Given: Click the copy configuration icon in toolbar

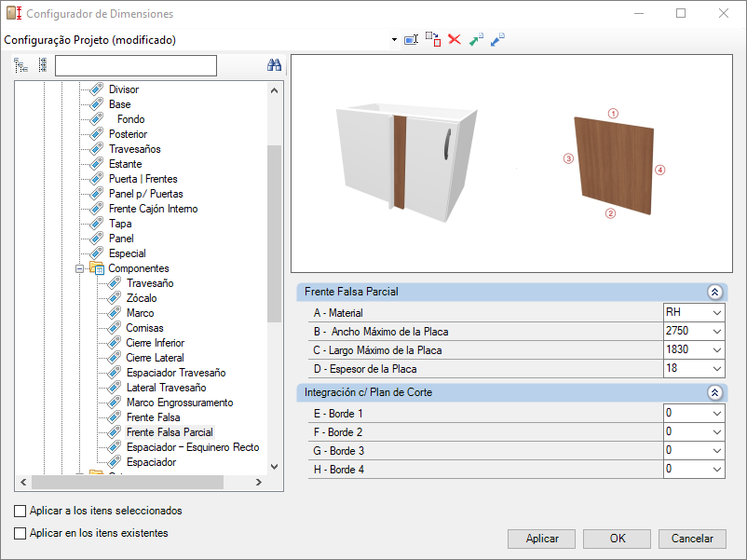Looking at the screenshot, I should (x=433, y=39).
